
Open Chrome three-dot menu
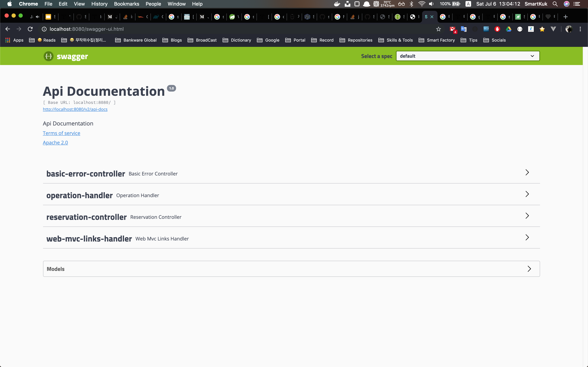(580, 29)
